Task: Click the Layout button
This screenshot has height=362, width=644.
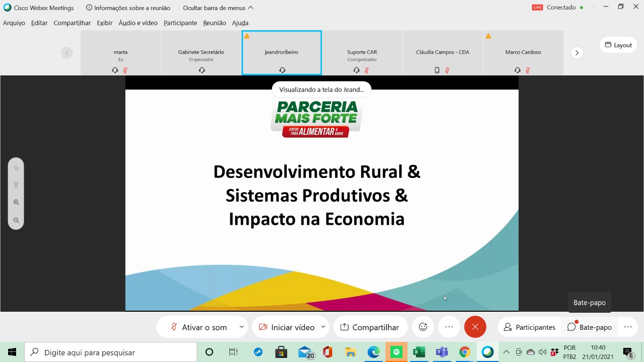Action: pos(618,45)
